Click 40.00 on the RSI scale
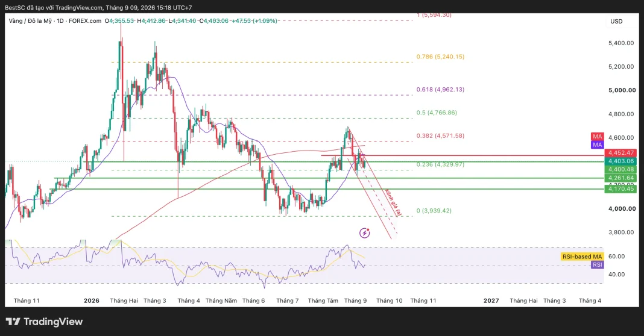This screenshot has width=644, height=336. click(616, 275)
